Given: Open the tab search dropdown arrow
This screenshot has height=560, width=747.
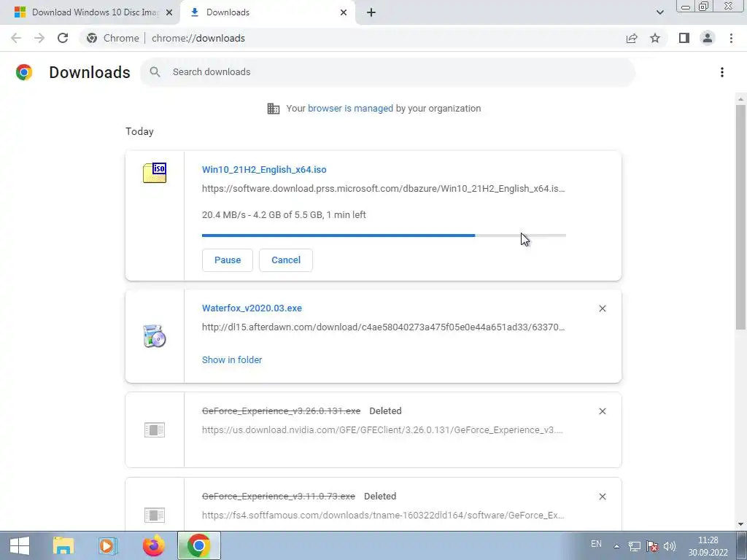Looking at the screenshot, I should tap(659, 12).
